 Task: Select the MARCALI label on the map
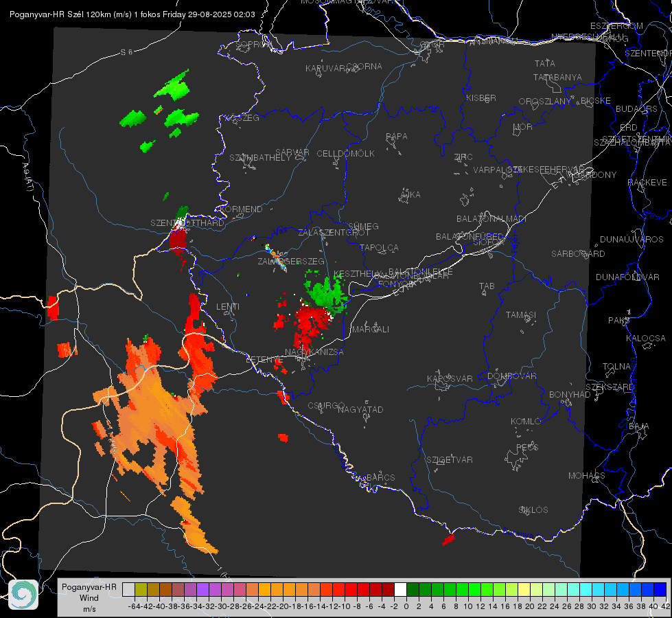371,330
